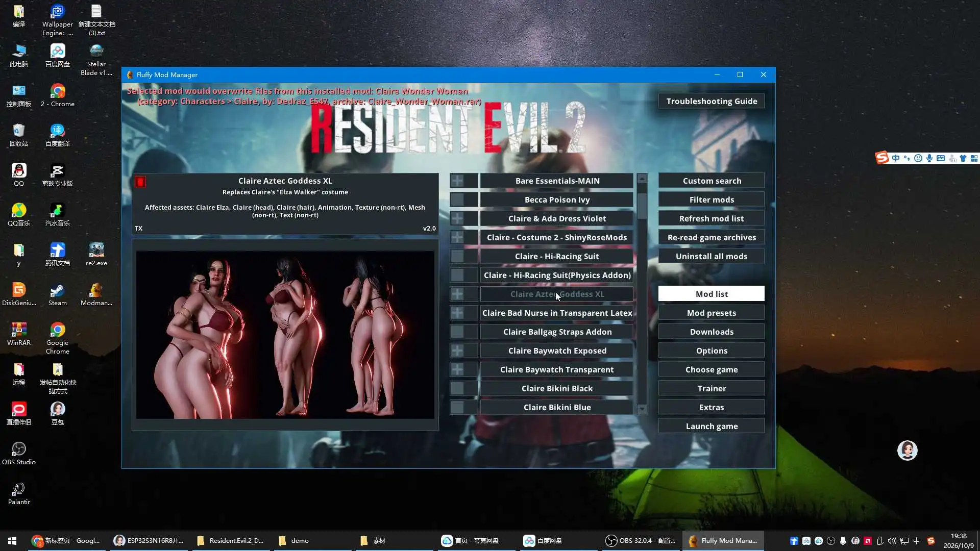Click Choose game
The width and height of the screenshot is (980, 551).
712,369
